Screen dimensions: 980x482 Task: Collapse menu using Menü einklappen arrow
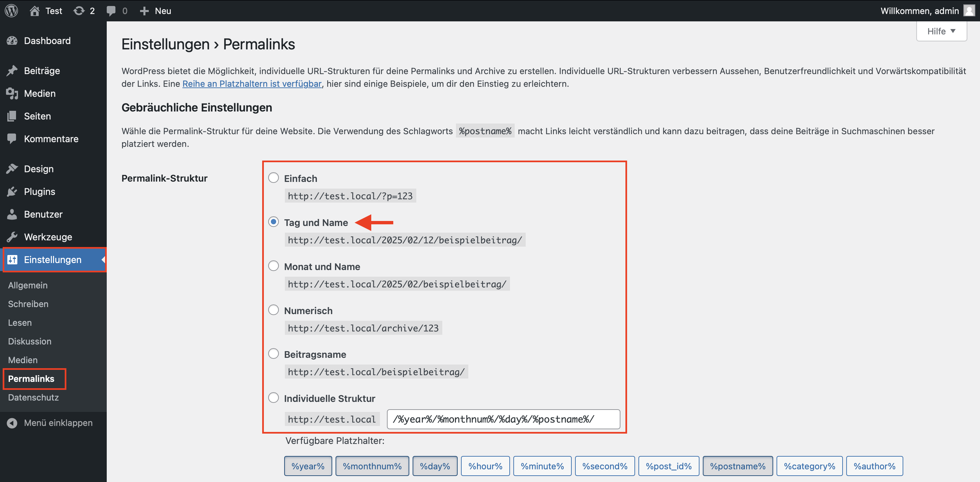click(x=12, y=423)
